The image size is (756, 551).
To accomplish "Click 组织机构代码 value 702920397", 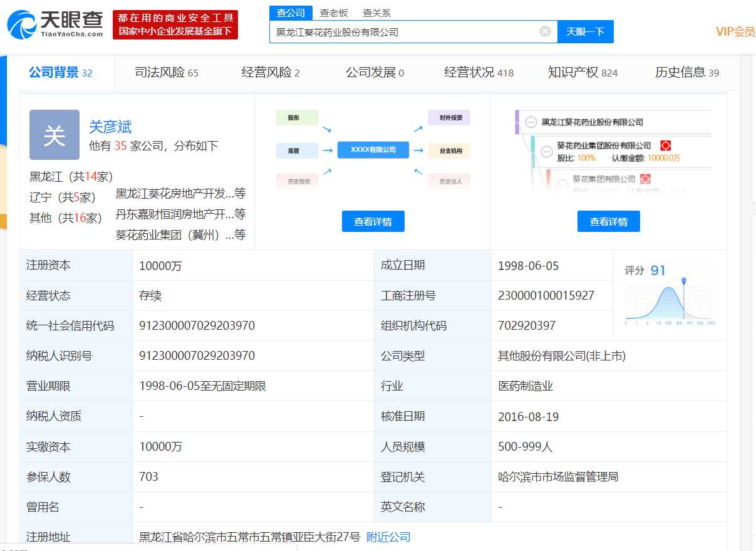I will point(527,326).
